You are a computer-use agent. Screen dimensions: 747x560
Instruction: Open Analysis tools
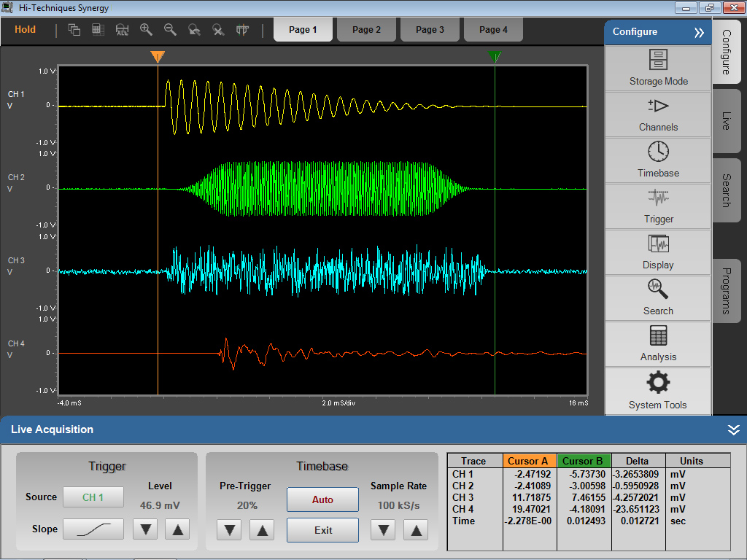pyautogui.click(x=659, y=344)
